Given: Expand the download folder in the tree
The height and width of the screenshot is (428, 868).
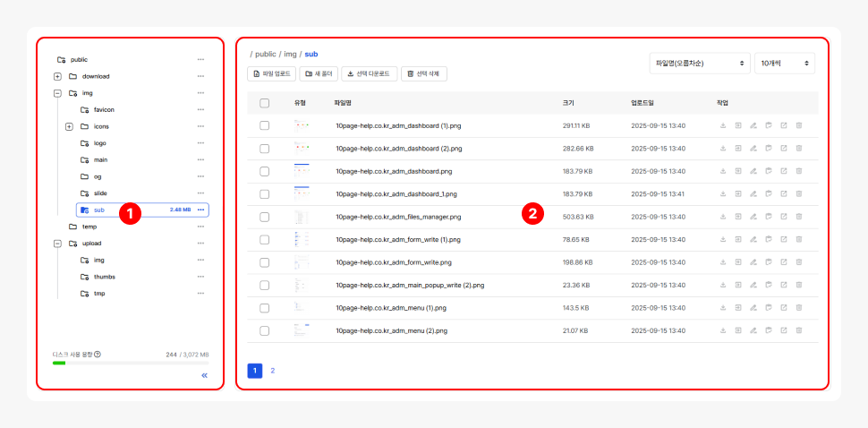Looking at the screenshot, I should click(58, 76).
